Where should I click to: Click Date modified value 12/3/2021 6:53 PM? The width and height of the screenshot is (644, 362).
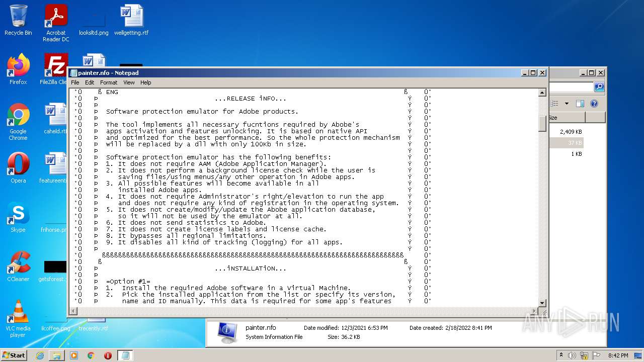coord(364,328)
